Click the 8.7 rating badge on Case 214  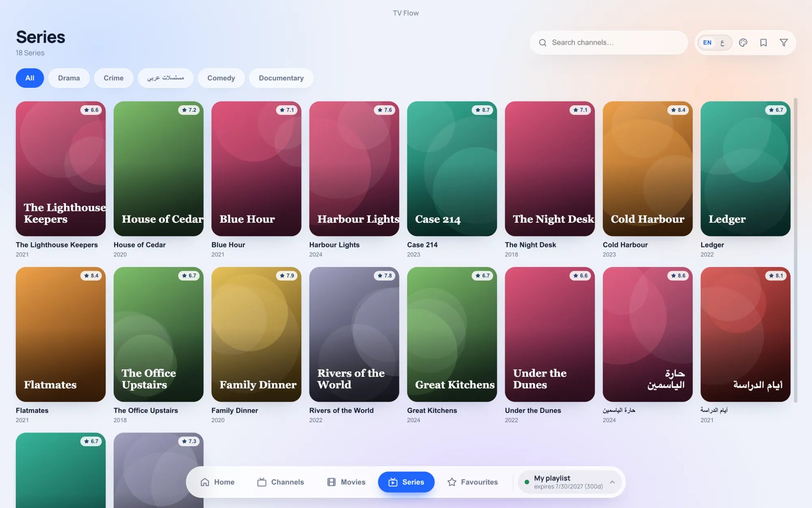482,110
